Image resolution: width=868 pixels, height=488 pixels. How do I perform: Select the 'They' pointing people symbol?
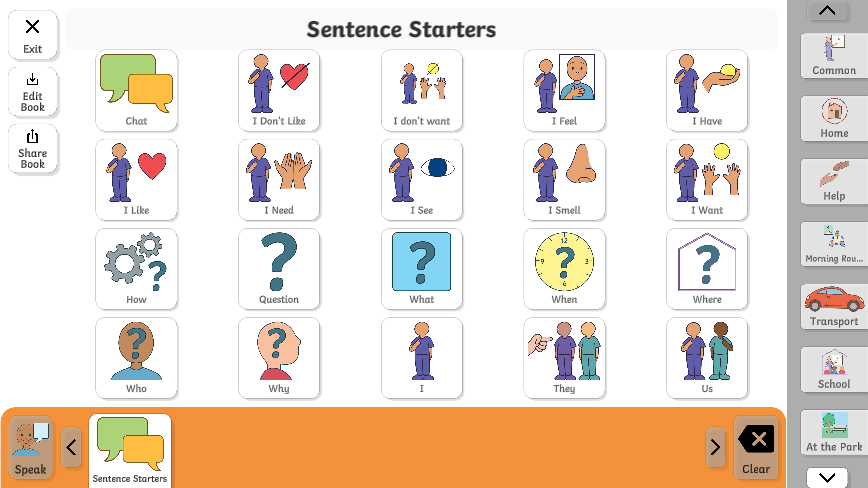pyautogui.click(x=564, y=357)
